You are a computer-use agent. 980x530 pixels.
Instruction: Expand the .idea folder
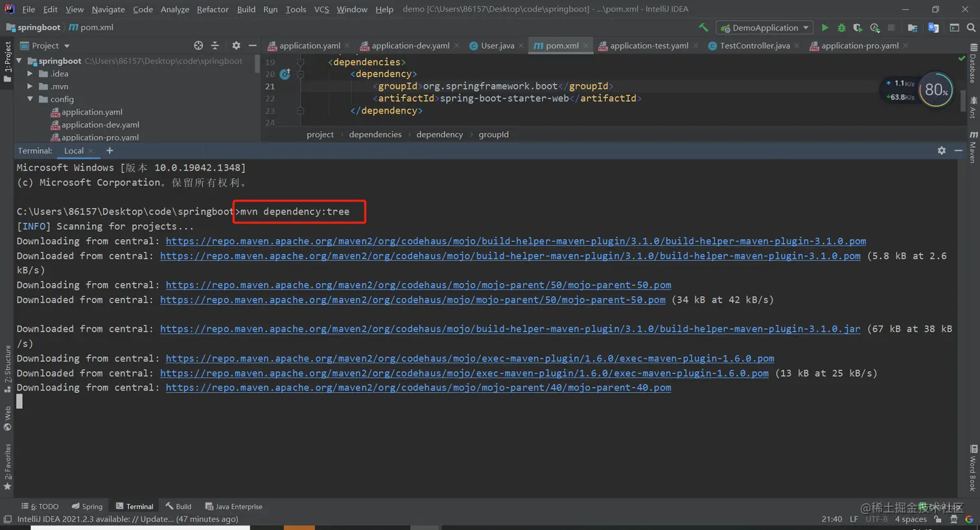point(30,74)
